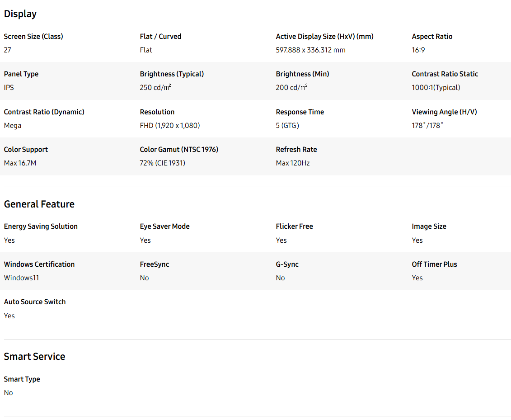Click the Color Gamut (NTSC 1976) label
This screenshot has width=511, height=420.
coord(179,150)
